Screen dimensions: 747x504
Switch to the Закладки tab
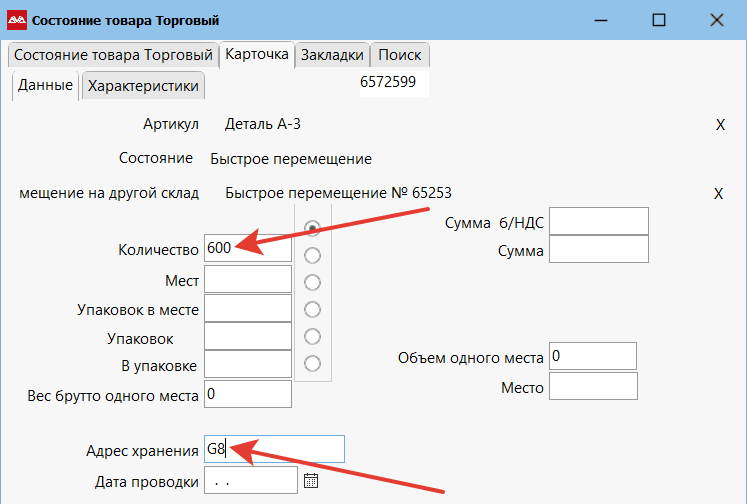(332, 55)
